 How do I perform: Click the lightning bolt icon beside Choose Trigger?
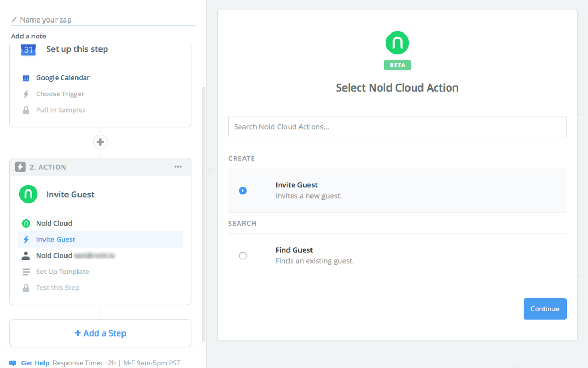coord(26,94)
